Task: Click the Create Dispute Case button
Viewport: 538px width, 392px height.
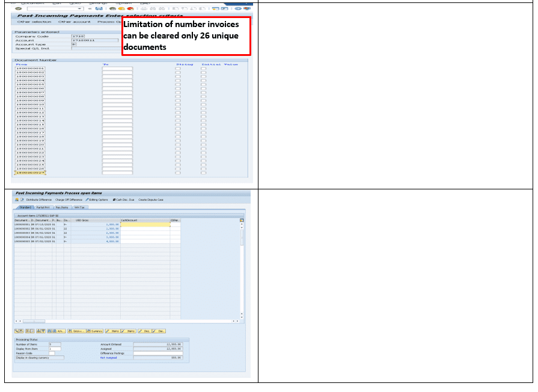Action: coord(151,200)
